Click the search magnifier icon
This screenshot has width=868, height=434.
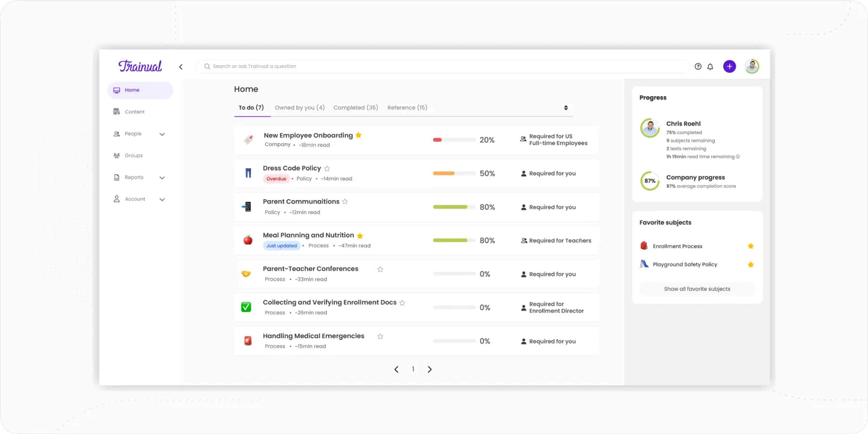click(207, 66)
